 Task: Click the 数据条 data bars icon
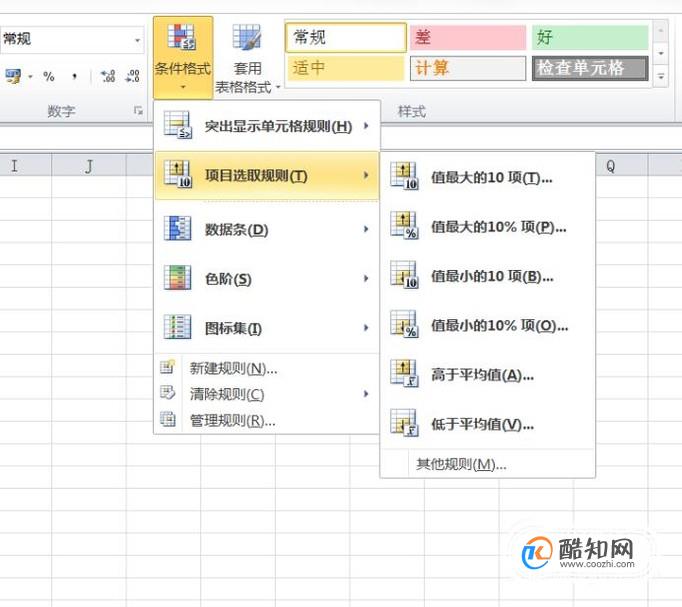[x=177, y=228]
